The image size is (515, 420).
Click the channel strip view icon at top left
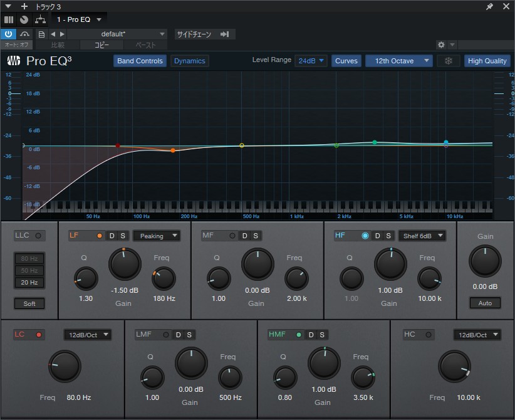point(9,19)
